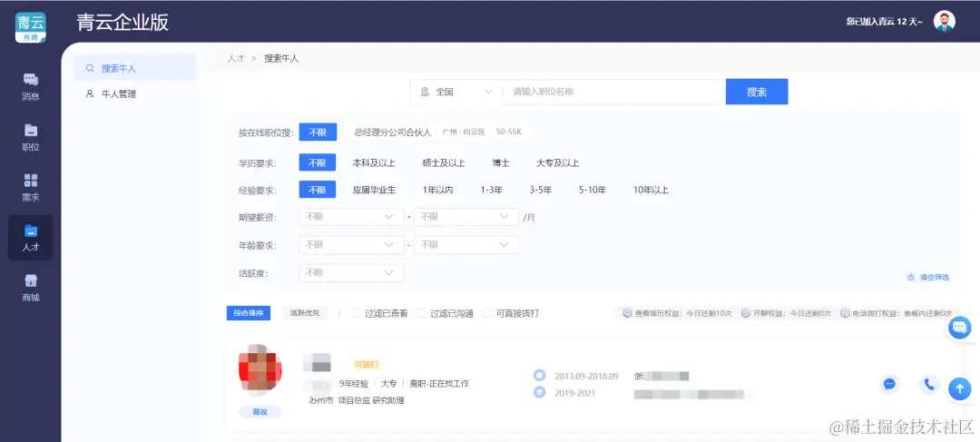The width and height of the screenshot is (980, 442).
Task: Click the chat icon on candidate card
Action: click(889, 384)
